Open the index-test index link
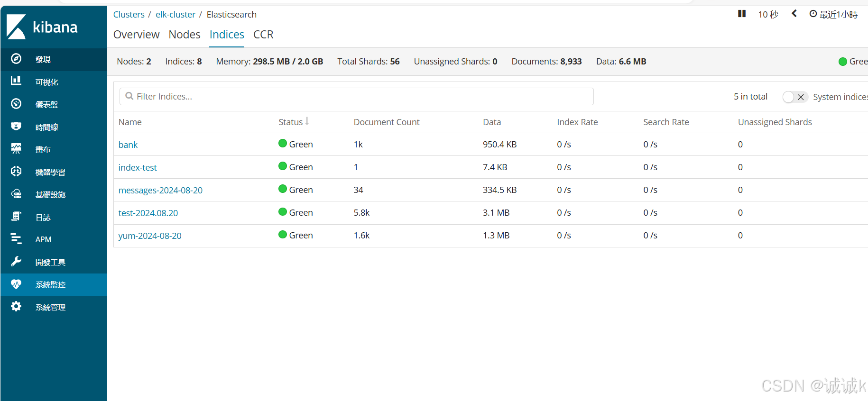The width and height of the screenshot is (868, 401). (138, 167)
